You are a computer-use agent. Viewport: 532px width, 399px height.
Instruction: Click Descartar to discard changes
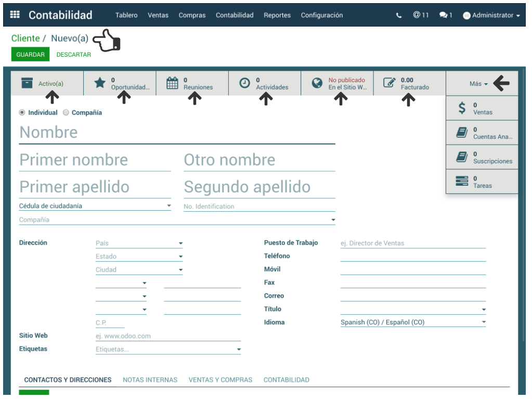click(73, 55)
